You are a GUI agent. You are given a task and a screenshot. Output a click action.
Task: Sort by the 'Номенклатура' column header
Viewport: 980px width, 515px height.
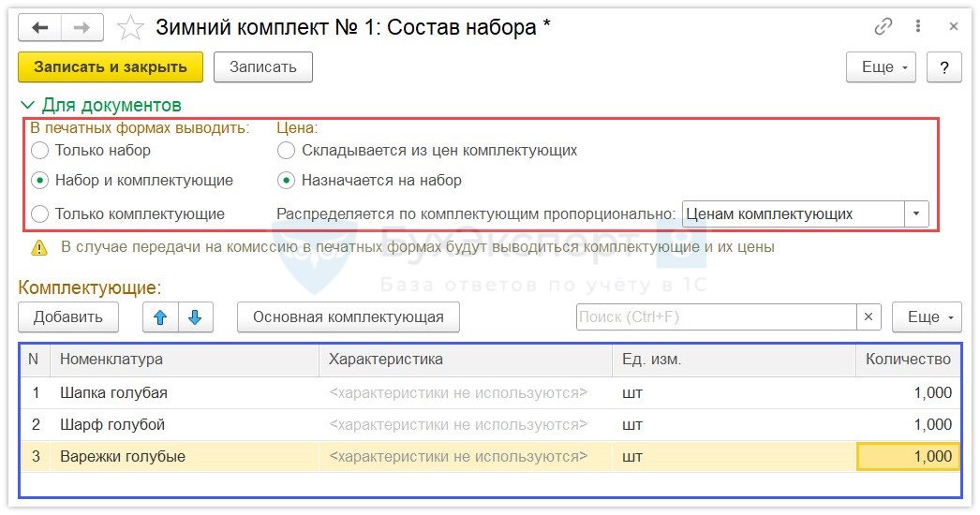tap(111, 359)
